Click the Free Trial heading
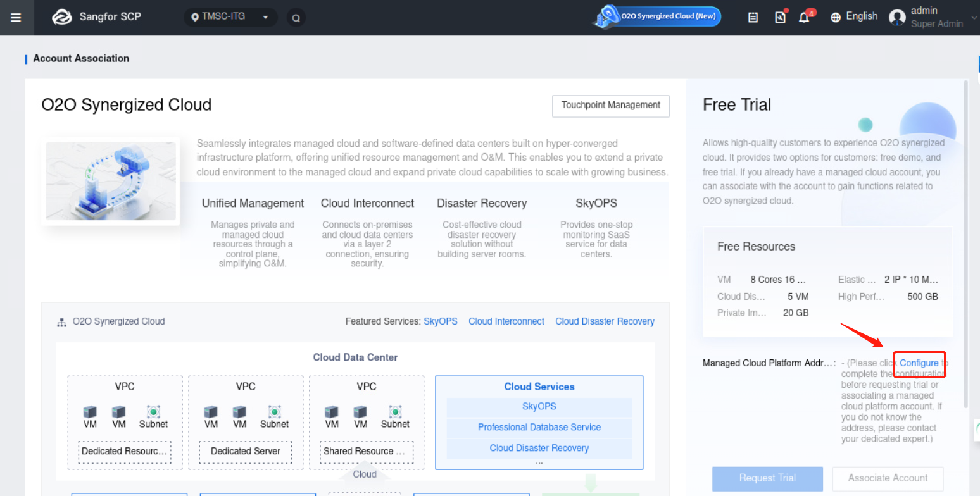980x496 pixels. pos(737,105)
